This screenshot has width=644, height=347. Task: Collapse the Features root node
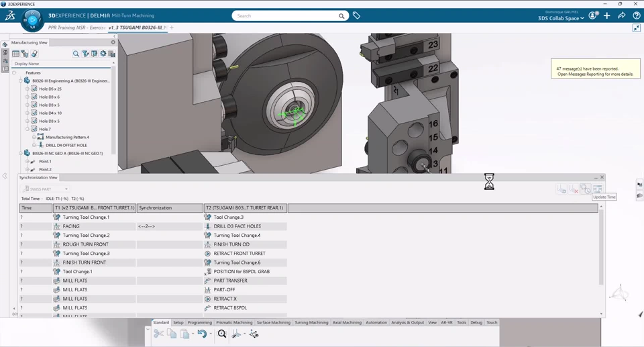click(14, 72)
